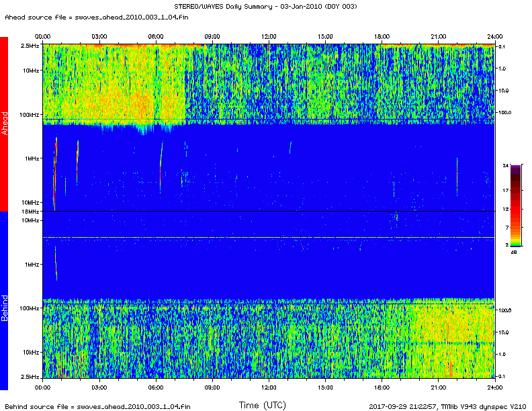Click the 1MHz label in Behind panel
Screen dimensions: 532x411
tap(31, 265)
